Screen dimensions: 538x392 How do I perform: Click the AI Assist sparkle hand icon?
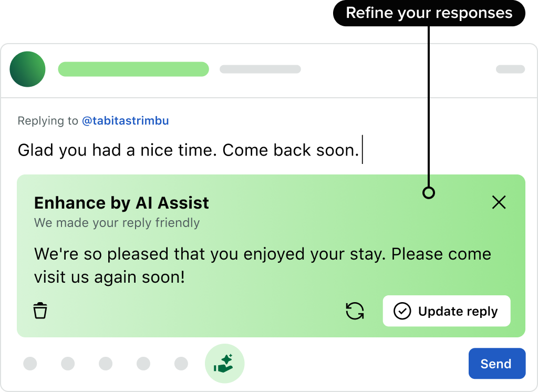click(224, 364)
